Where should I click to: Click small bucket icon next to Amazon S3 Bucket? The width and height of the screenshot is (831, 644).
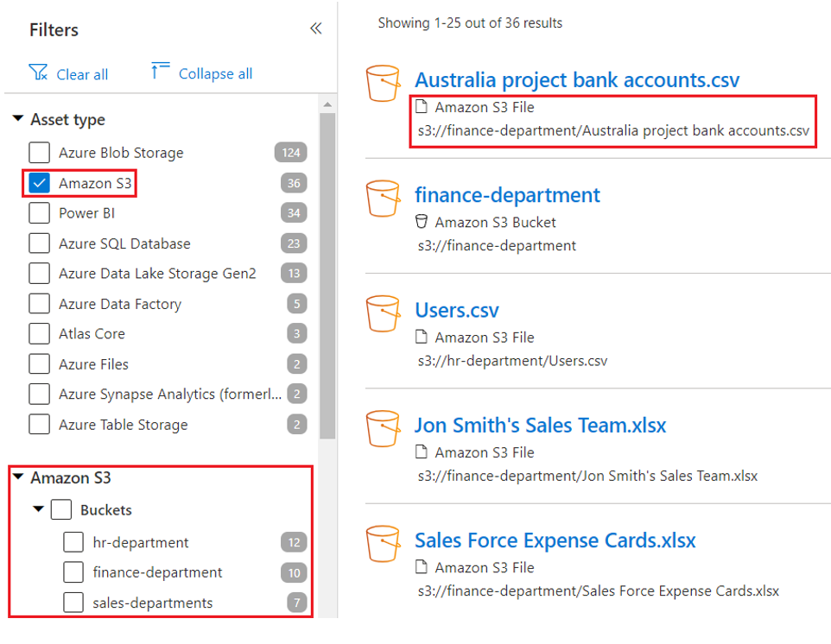tap(422, 221)
